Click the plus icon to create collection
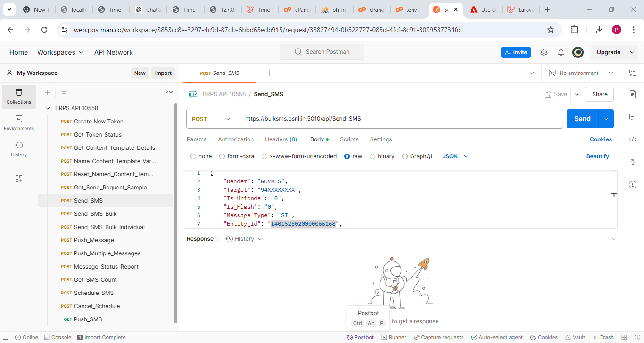Screen dimensions: 644x343 click(x=48, y=92)
